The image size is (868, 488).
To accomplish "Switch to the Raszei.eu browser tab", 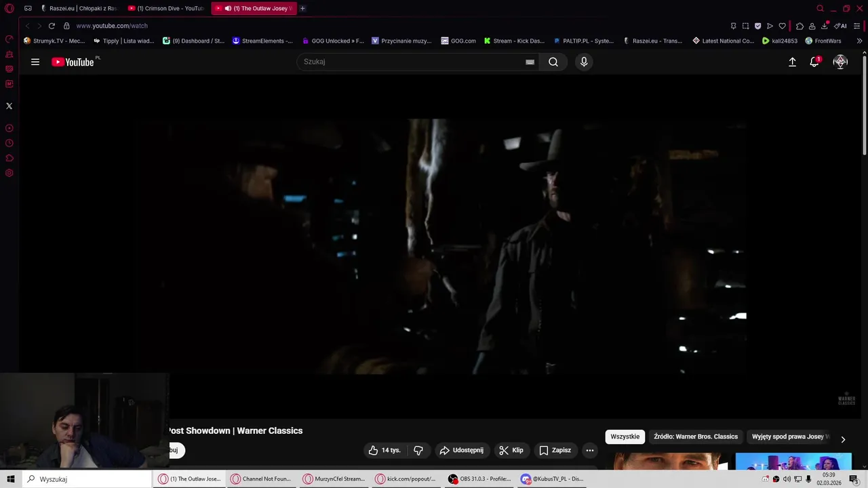I will coord(79,8).
